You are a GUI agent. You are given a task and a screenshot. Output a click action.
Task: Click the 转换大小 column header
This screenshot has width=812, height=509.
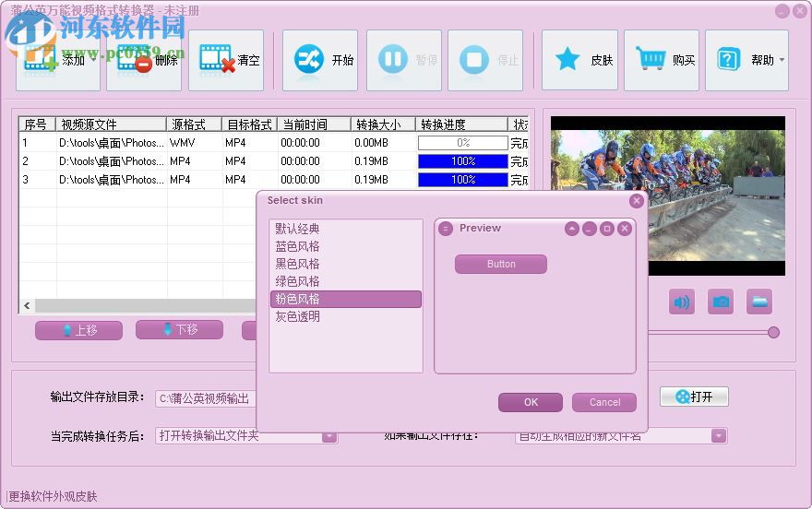(x=384, y=124)
